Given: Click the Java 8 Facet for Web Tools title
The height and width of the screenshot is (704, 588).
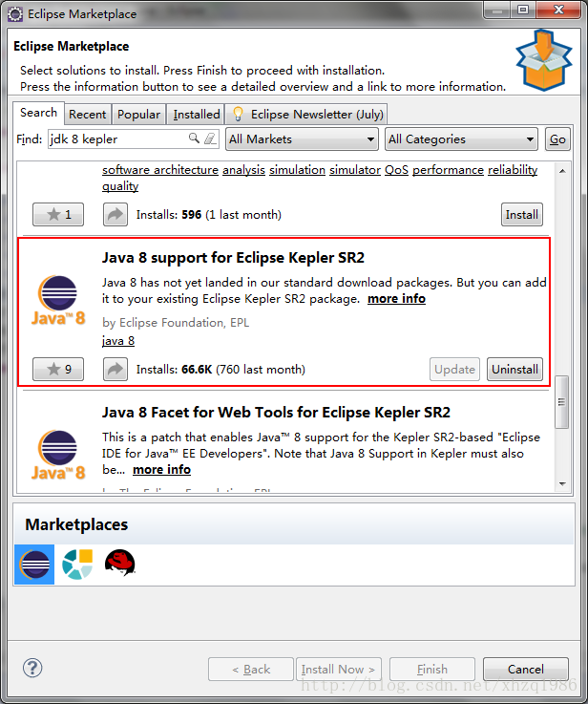Looking at the screenshot, I should tap(276, 412).
